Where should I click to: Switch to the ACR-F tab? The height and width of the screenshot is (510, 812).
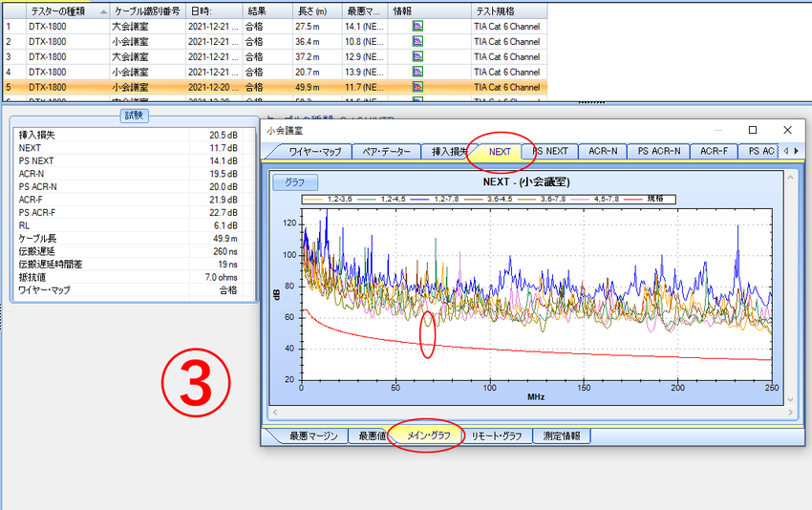click(715, 151)
